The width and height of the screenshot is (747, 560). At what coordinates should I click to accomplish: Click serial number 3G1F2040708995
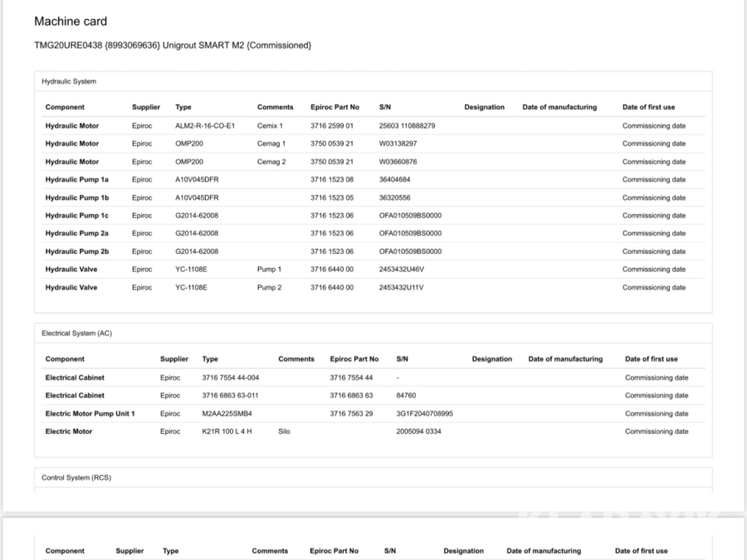(x=425, y=413)
